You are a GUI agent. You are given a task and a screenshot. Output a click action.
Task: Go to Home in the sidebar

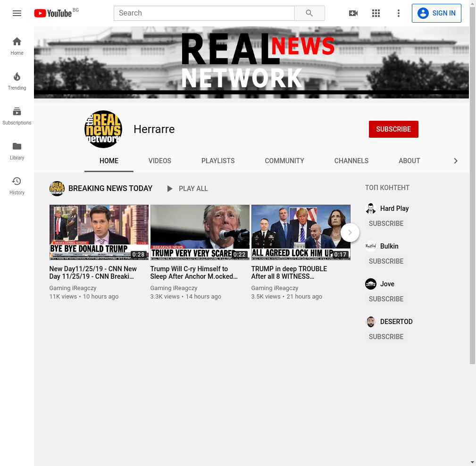tap(17, 46)
